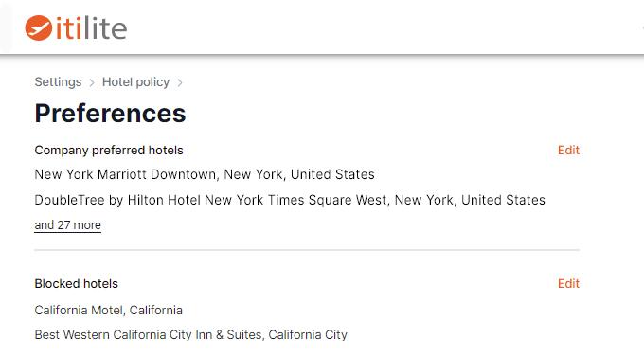The image size is (644, 357).
Task: Click the collapsed panel edge left of logo
Action: point(6,27)
